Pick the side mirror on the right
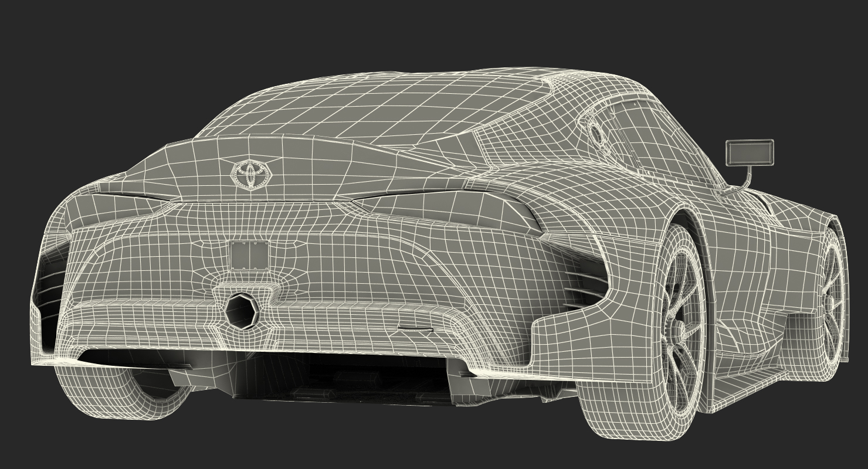Image resolution: width=868 pixels, height=469 pixels. [x=750, y=152]
